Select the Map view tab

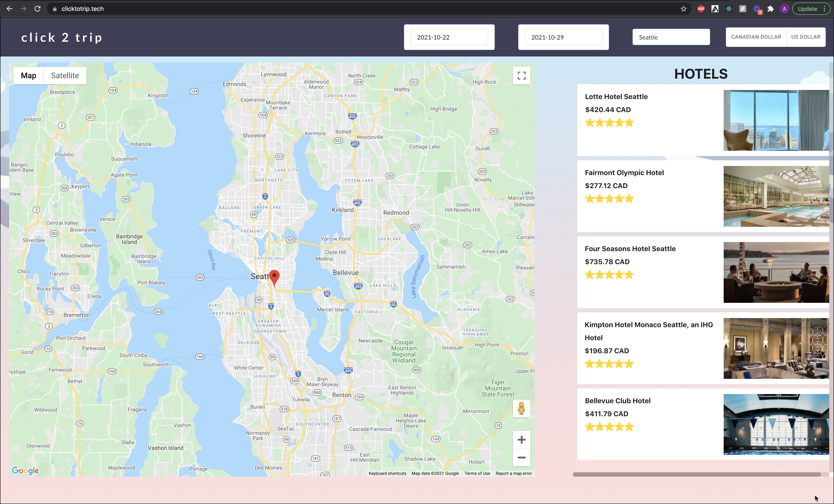click(28, 75)
